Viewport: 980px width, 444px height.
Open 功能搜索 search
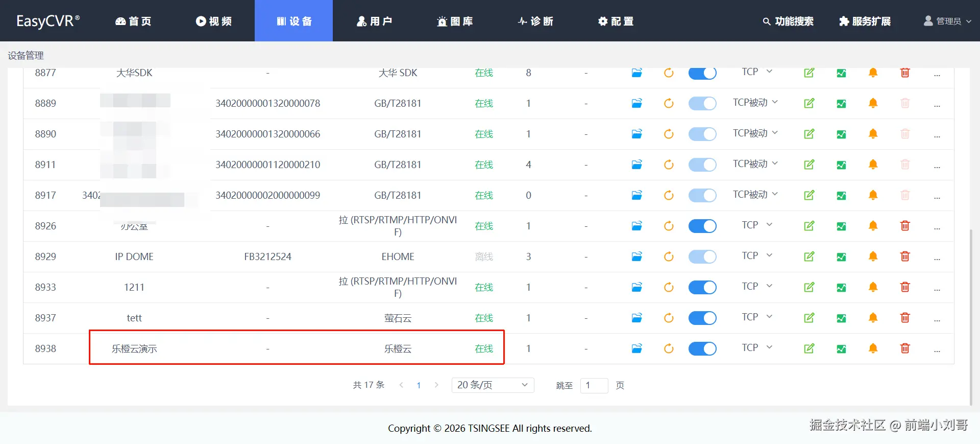pos(788,21)
